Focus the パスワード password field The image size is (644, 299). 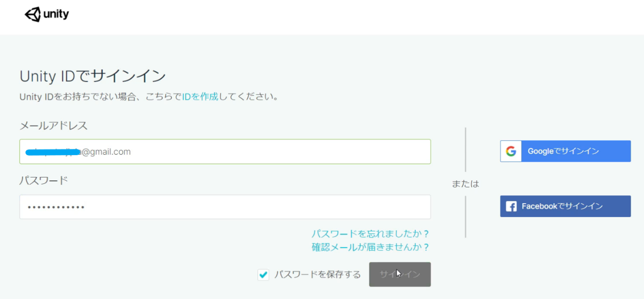click(225, 207)
